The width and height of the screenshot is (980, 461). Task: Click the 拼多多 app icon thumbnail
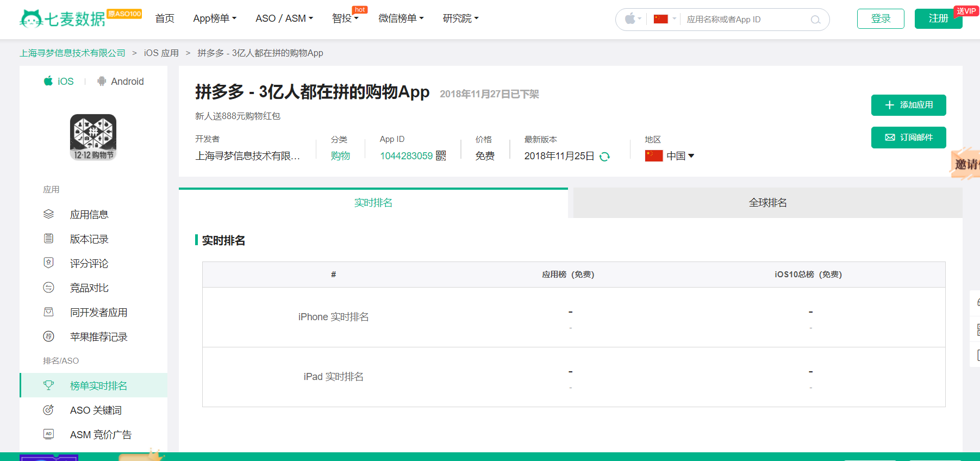click(93, 137)
